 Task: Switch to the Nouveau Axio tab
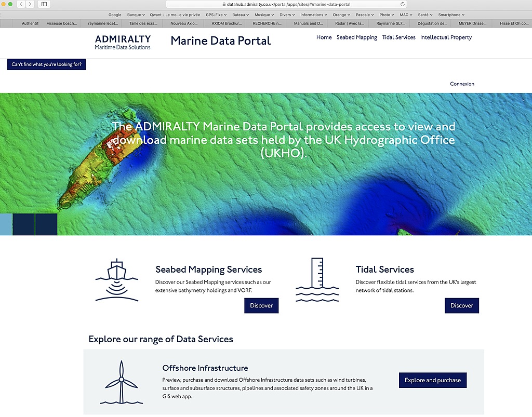183,23
